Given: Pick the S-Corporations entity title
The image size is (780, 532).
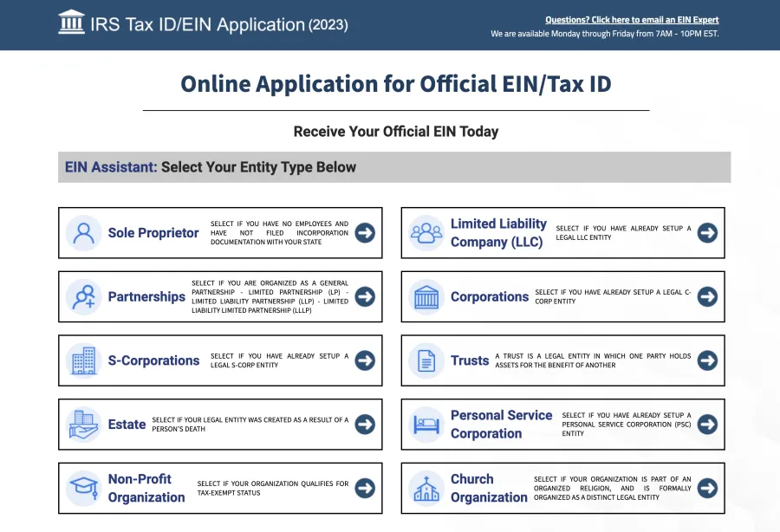Looking at the screenshot, I should [x=153, y=360].
